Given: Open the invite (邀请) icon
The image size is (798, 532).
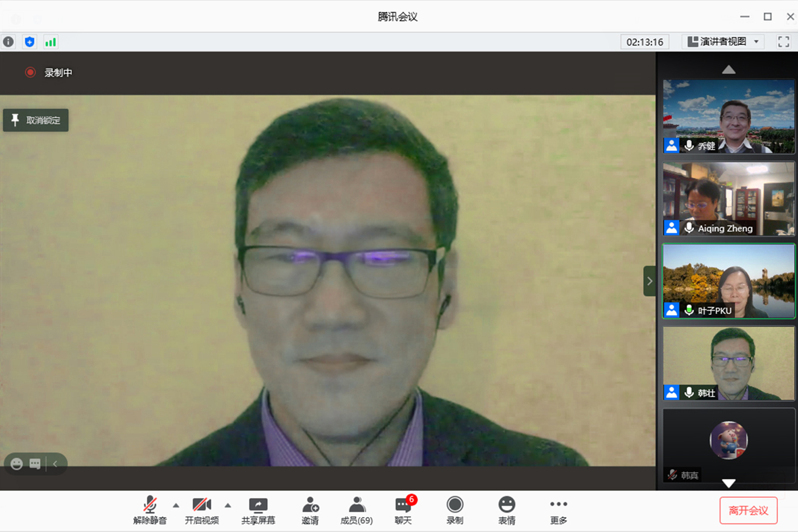Looking at the screenshot, I should [310, 510].
